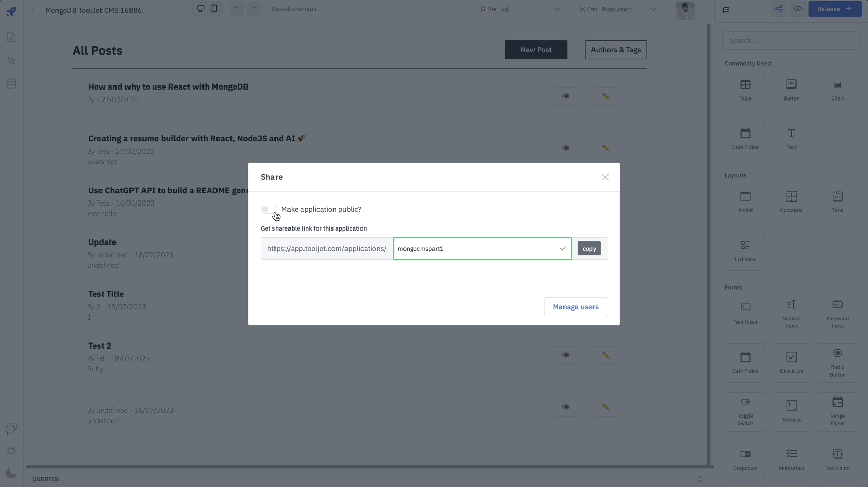Click the component search field

pyautogui.click(x=791, y=40)
